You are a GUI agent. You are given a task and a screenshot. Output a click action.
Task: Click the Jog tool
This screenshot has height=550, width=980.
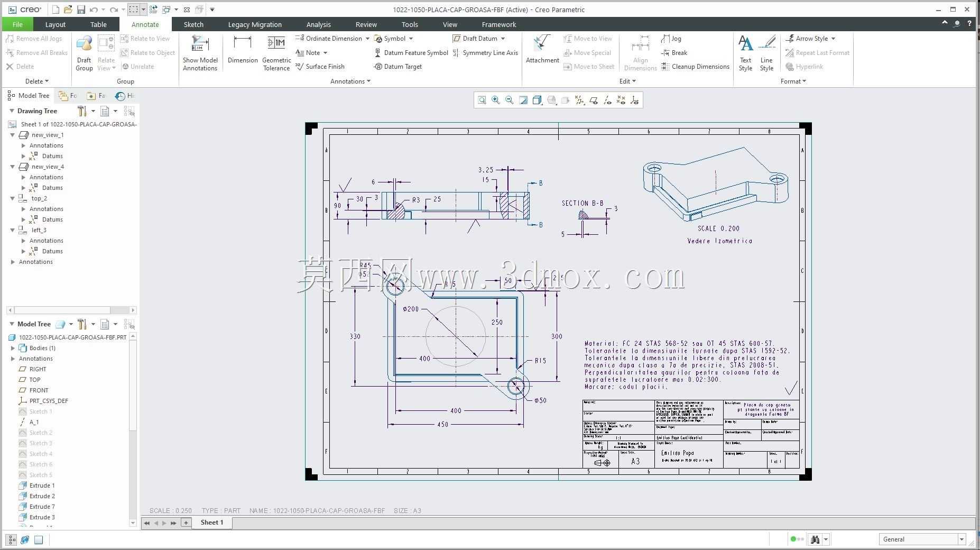tap(671, 39)
